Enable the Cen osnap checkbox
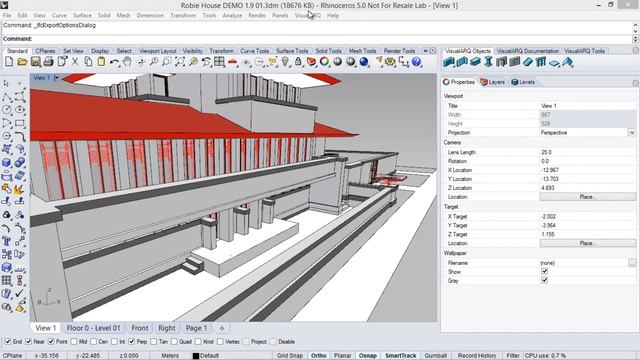 [x=93, y=341]
